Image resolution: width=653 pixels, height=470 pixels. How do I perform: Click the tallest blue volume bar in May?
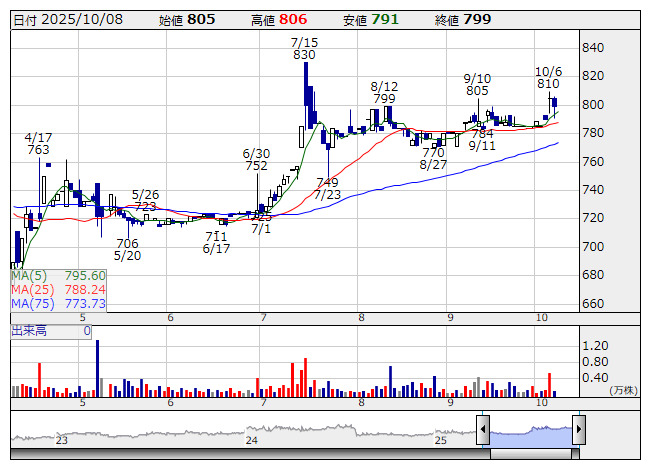(97, 368)
